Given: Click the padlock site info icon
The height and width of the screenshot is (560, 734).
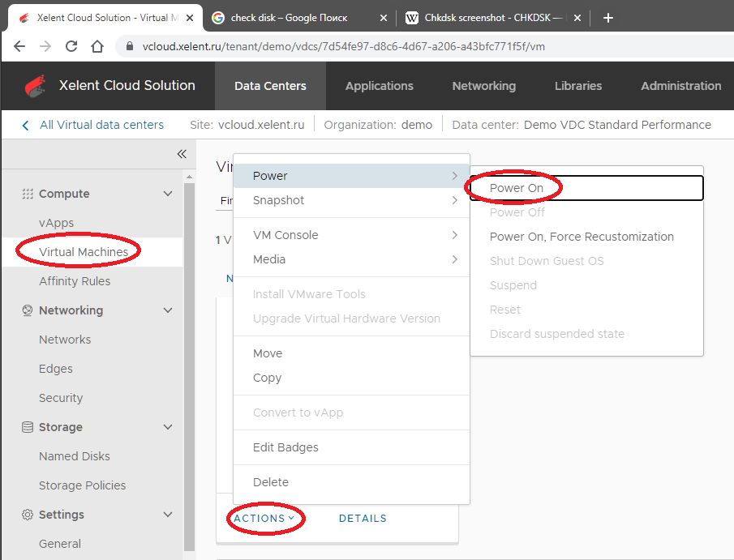Looking at the screenshot, I should coord(130,46).
